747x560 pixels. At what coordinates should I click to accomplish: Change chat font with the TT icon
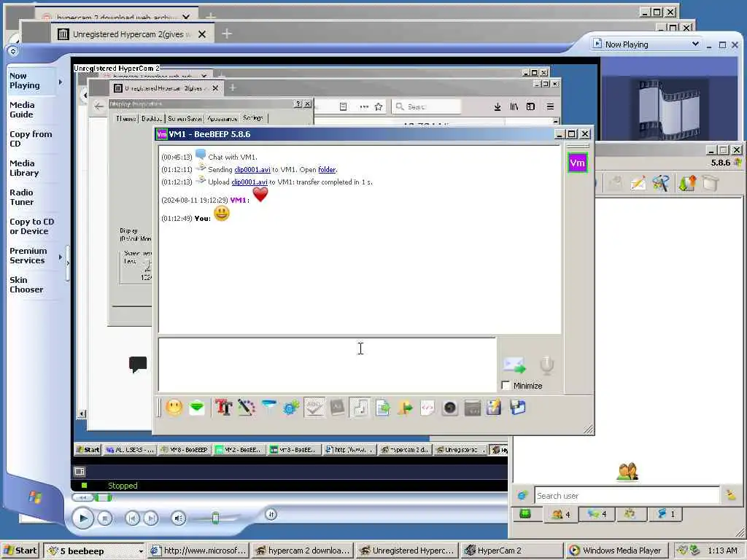coord(223,408)
